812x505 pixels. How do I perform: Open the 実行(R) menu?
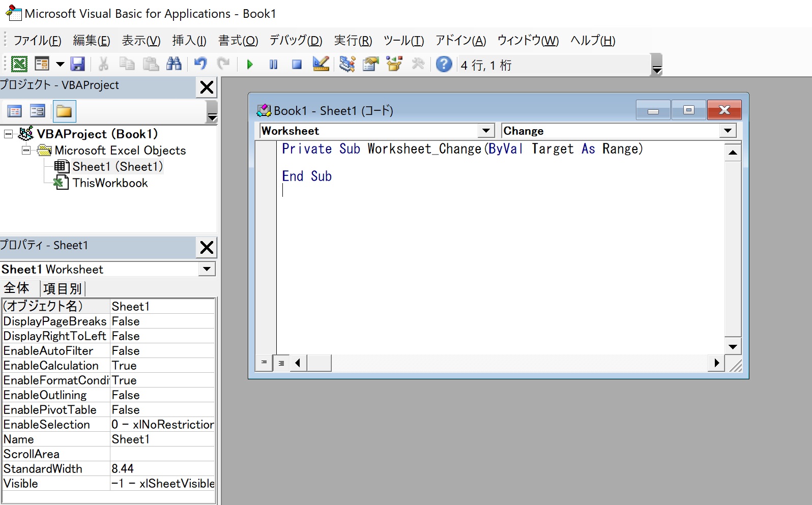[353, 41]
